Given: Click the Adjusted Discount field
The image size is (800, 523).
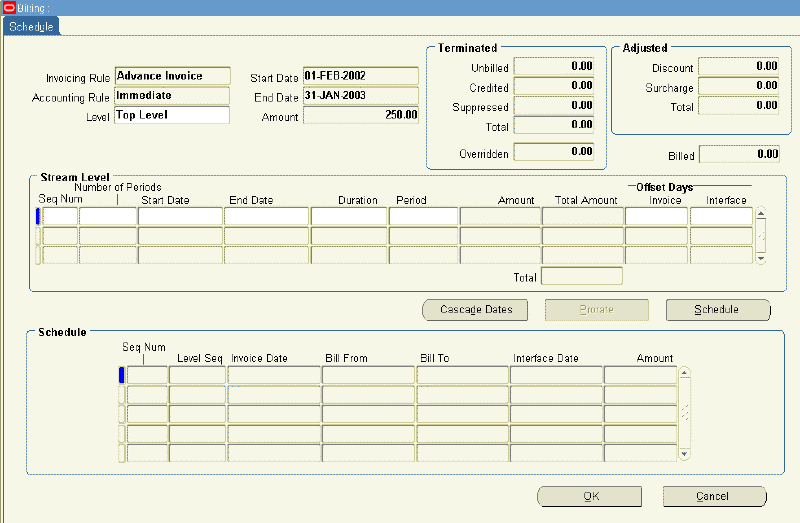Looking at the screenshot, I should coord(738,66).
